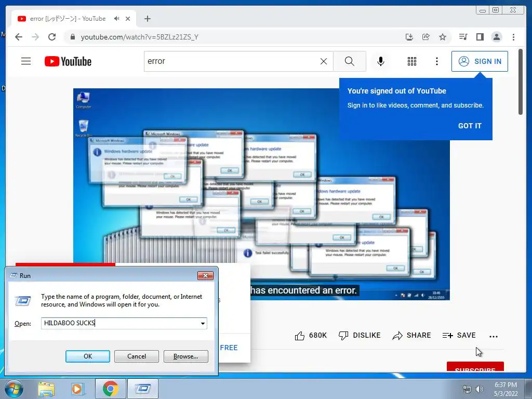The image size is (532, 399).
Task: Click the YouTube logo
Action: (x=68, y=61)
